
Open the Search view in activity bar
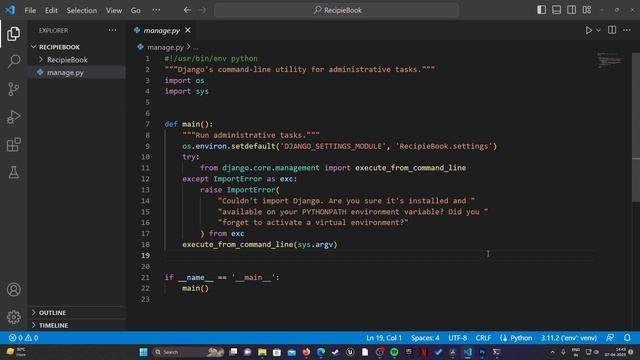13,61
